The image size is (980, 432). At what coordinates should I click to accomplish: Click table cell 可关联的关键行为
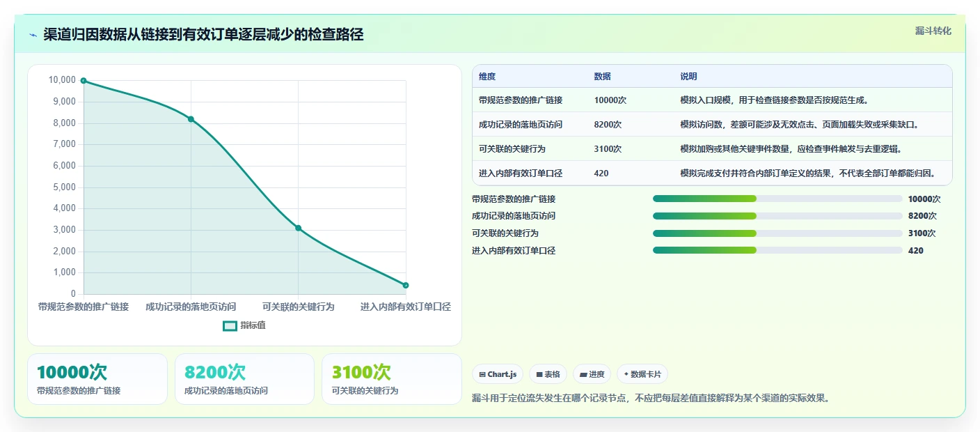(x=512, y=149)
